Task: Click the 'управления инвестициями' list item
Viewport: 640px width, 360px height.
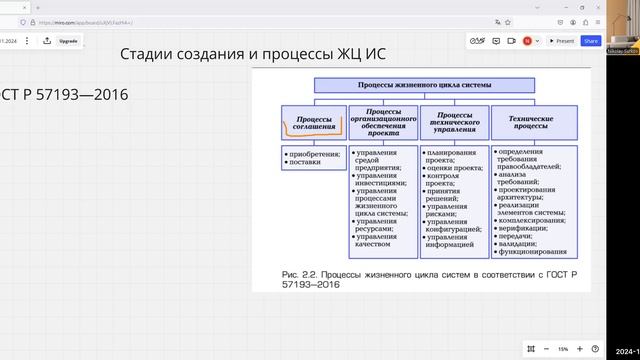Action: [x=380, y=180]
